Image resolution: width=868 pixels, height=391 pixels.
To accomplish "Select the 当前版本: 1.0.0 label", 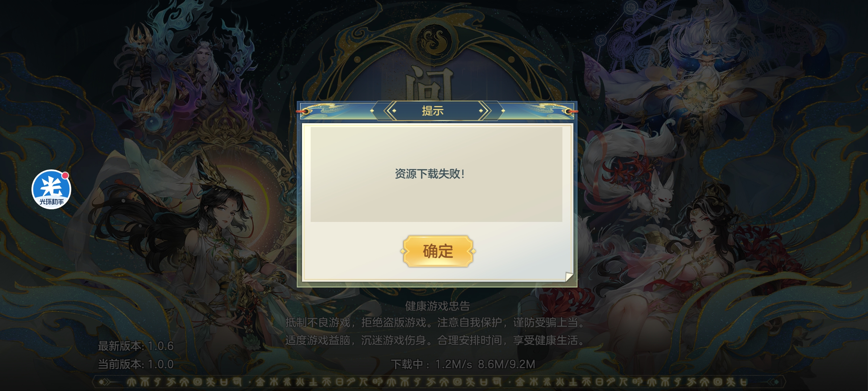I will click(136, 364).
